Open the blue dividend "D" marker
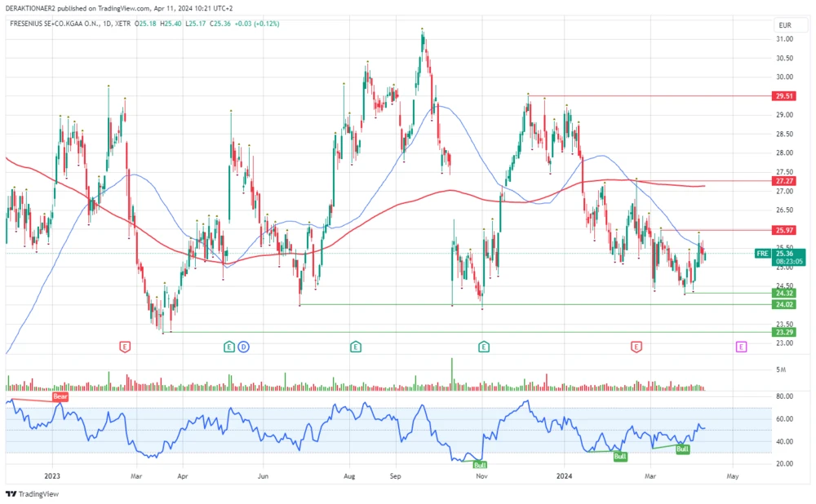Image resolution: width=816 pixels, height=504 pixels. [x=242, y=346]
